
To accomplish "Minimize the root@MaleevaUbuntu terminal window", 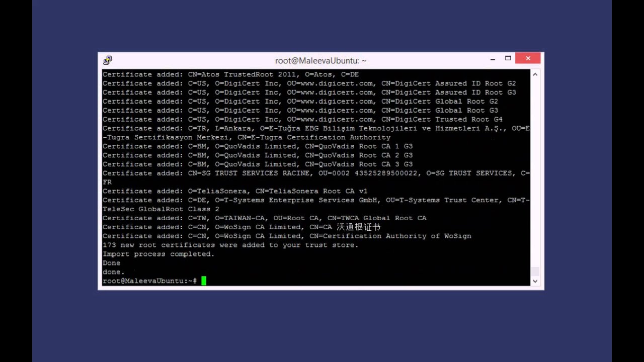I will [x=493, y=59].
